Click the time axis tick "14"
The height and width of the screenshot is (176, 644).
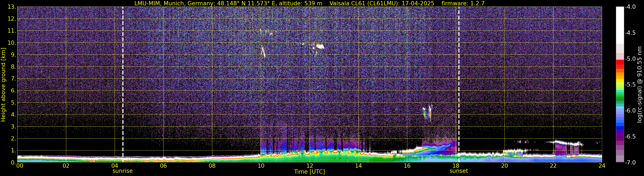pos(358,166)
